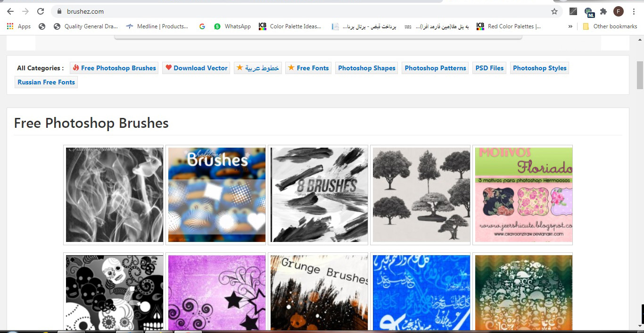The image size is (644, 333).
Task: Open the Free Photoshop Brushes category
Action: pos(114,68)
